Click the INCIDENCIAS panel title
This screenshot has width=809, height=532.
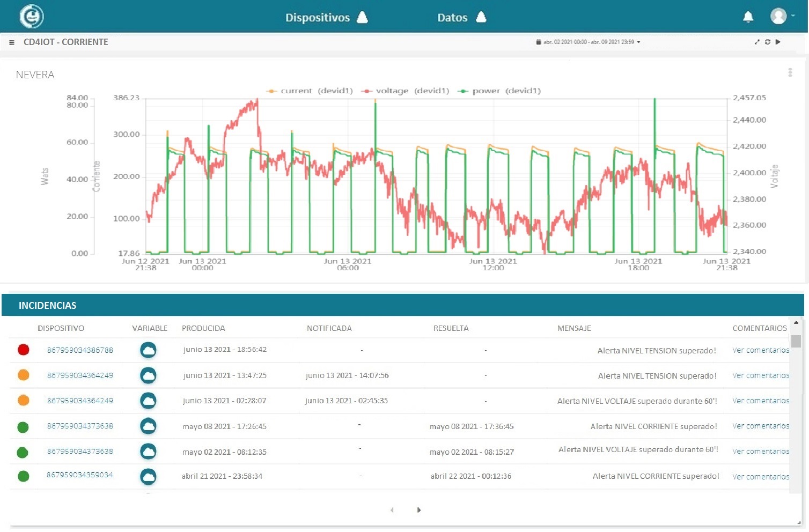47,306
